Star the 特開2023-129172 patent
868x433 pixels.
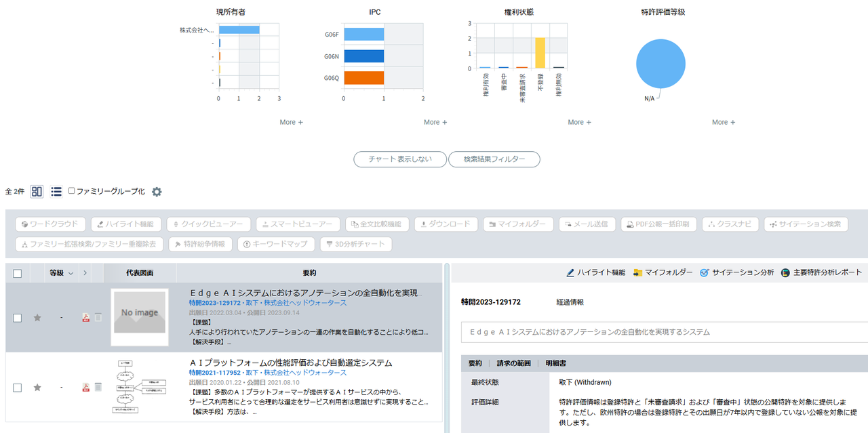click(37, 318)
